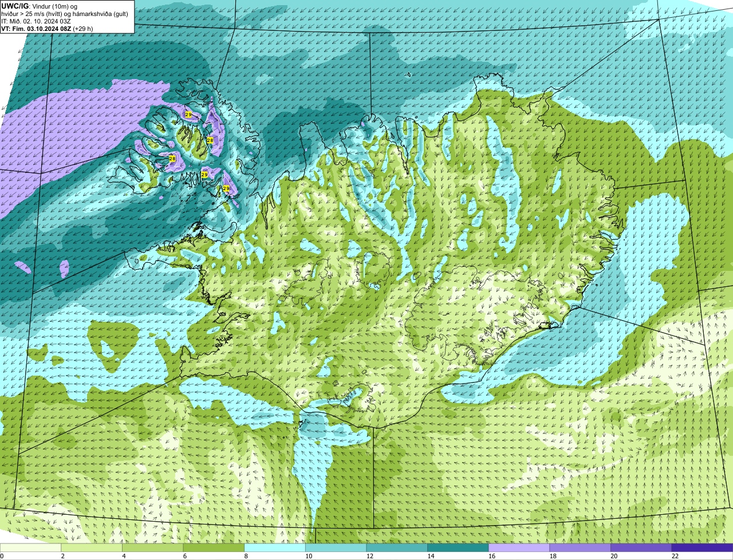The image size is (733, 560).
Task: Click the initial time 'IT: Mið. 02. 10. 2024 03Z'
Action: (36, 21)
